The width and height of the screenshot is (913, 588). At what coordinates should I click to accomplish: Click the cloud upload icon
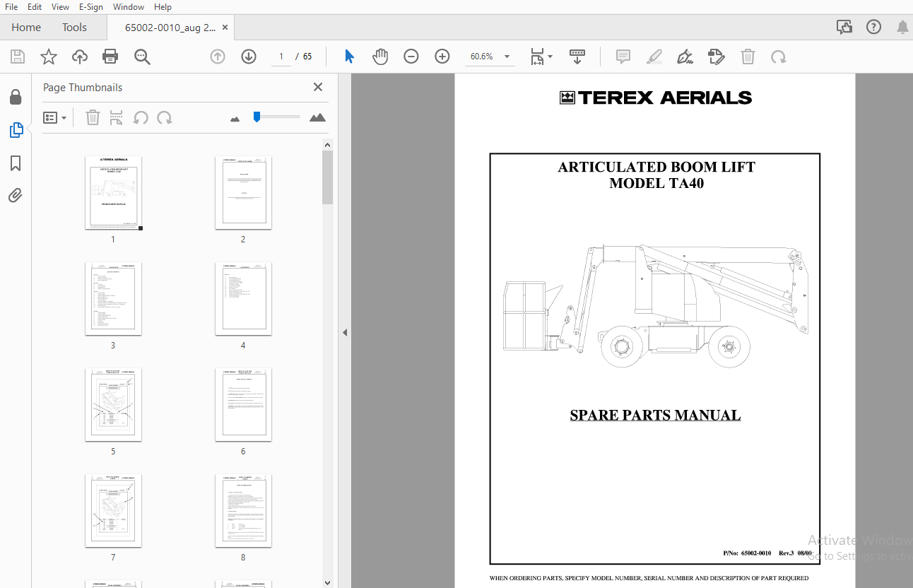click(x=80, y=57)
